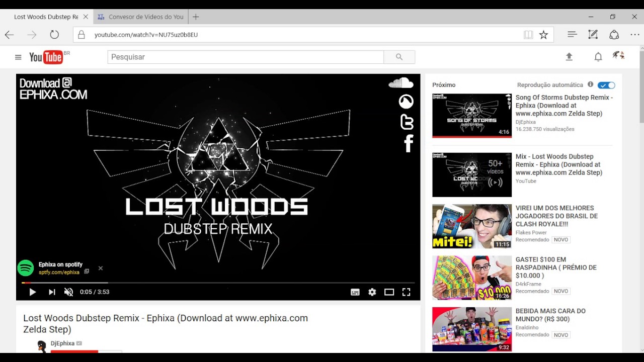Open the BEBIDA MAIS CARA DO MUNDO thumbnail

(472, 329)
